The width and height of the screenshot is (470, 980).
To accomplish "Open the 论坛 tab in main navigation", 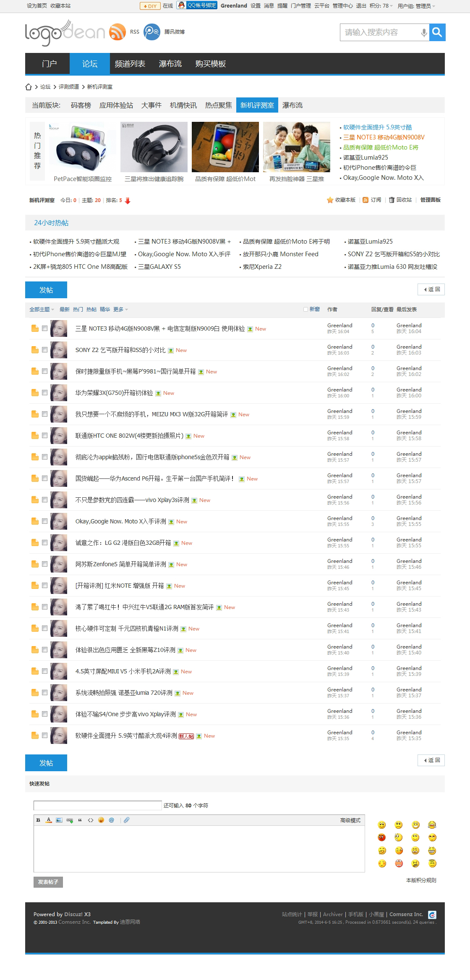I will pyautogui.click(x=90, y=63).
